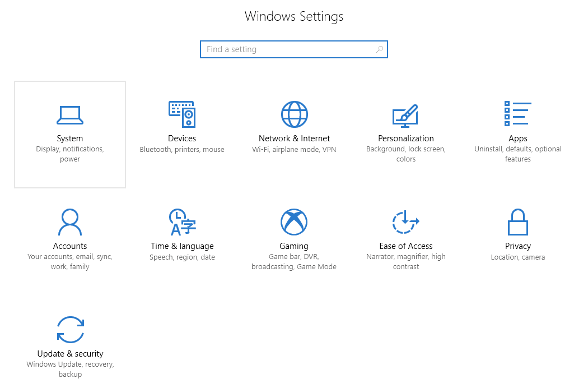Click the Devices label

pyautogui.click(x=182, y=138)
